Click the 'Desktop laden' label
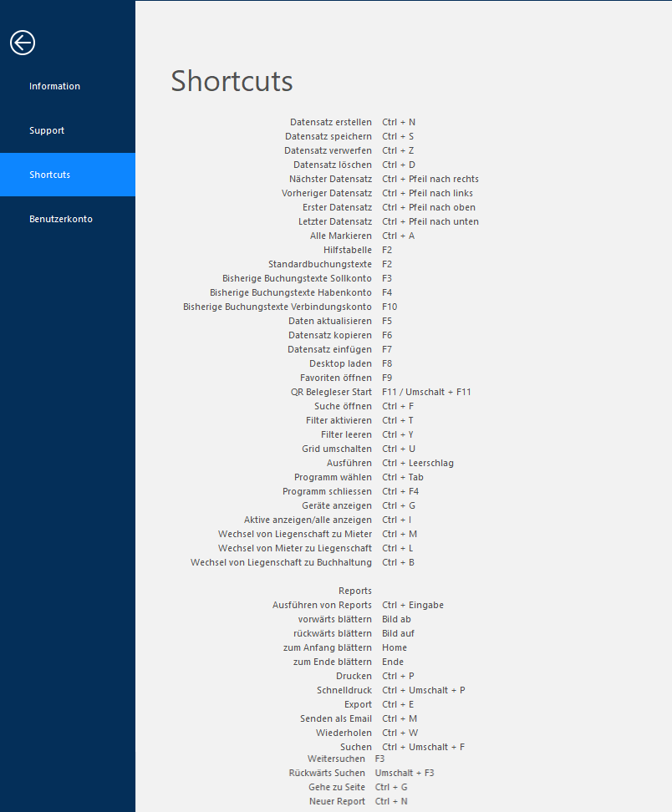Viewport: 672px width, 812px height. (340, 363)
